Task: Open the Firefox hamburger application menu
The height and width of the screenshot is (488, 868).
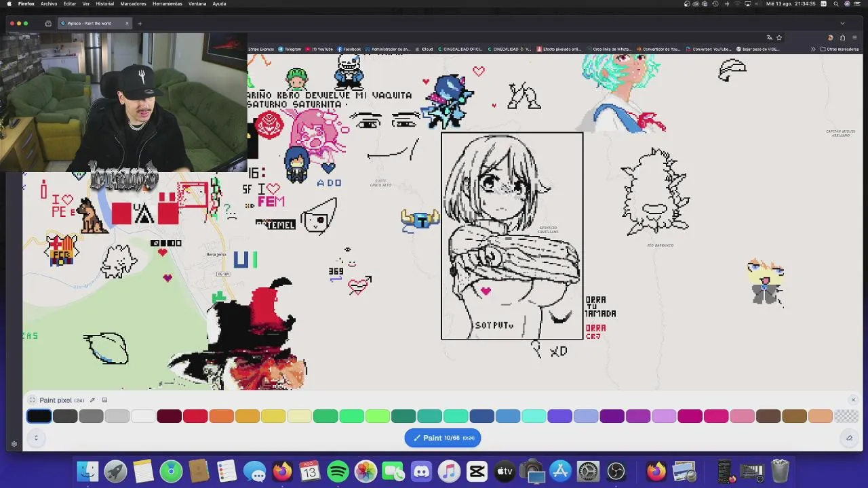Action: coord(854,37)
